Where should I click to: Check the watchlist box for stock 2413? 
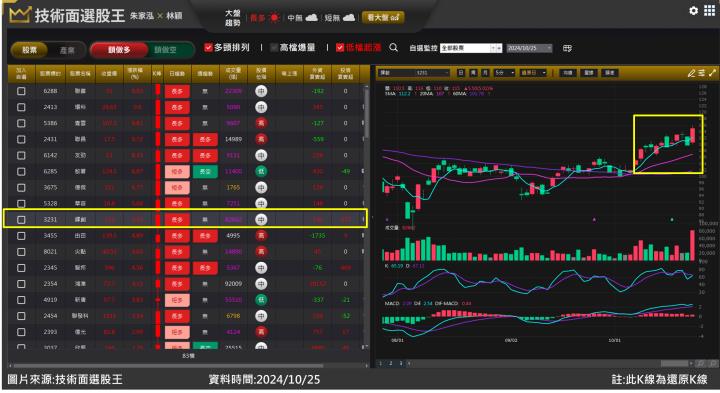21,107
